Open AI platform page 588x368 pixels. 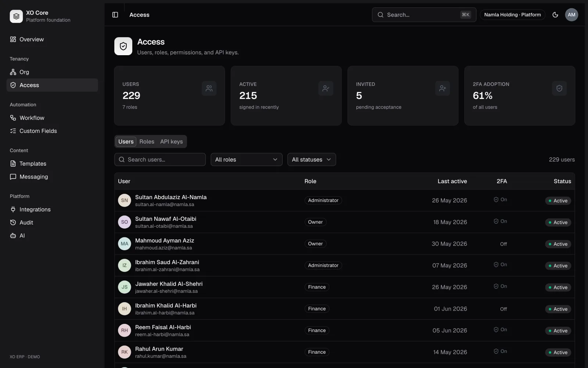[x=52, y=236]
